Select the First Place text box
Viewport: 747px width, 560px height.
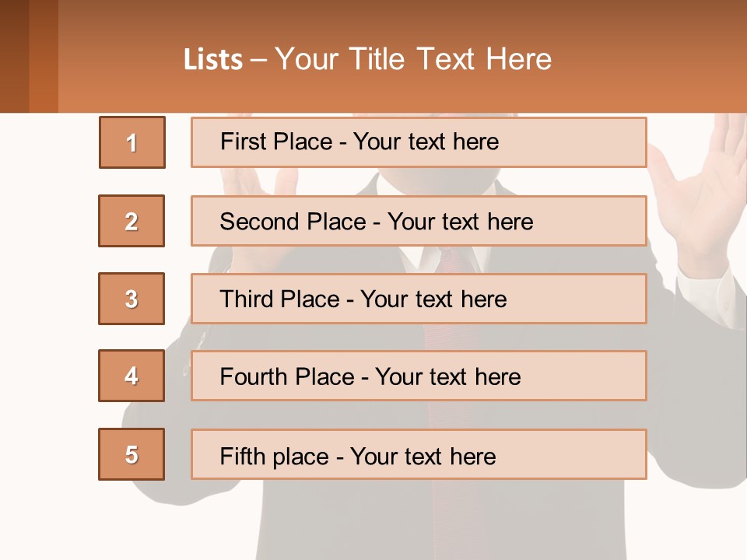click(419, 142)
